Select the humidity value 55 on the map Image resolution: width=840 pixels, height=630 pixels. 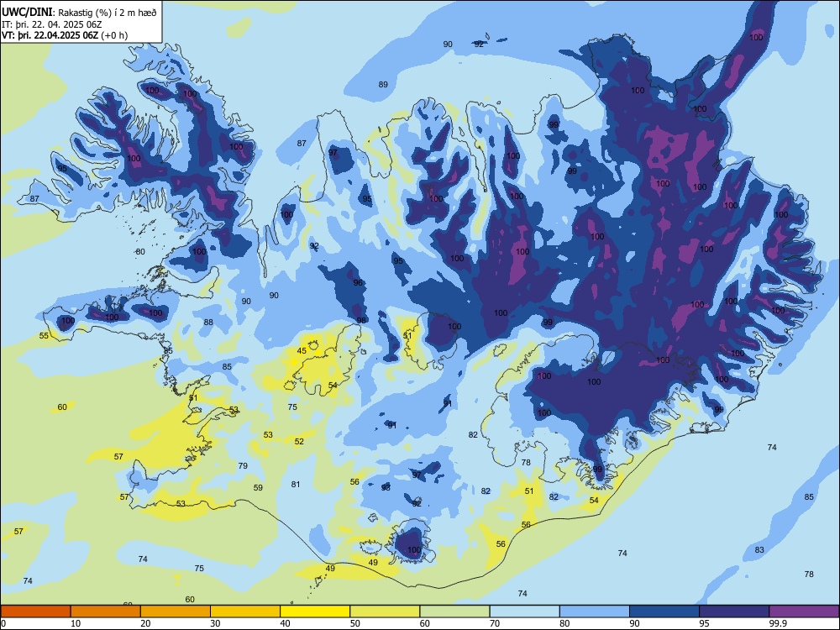point(44,336)
